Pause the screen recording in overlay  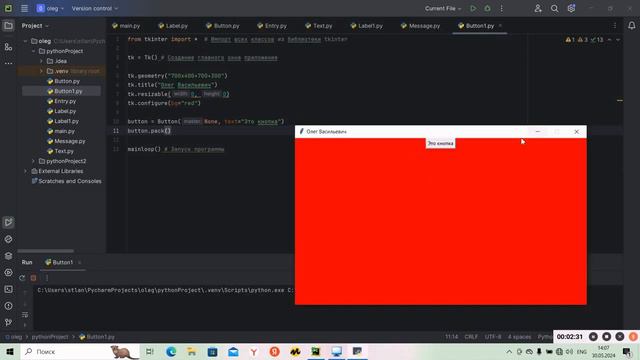(x=593, y=337)
